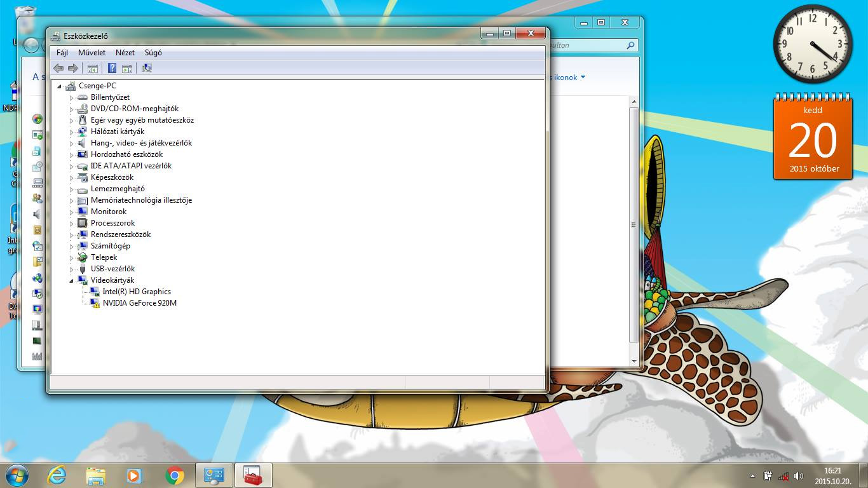Click the Start button
The width and height of the screenshot is (868, 488).
[x=17, y=475]
